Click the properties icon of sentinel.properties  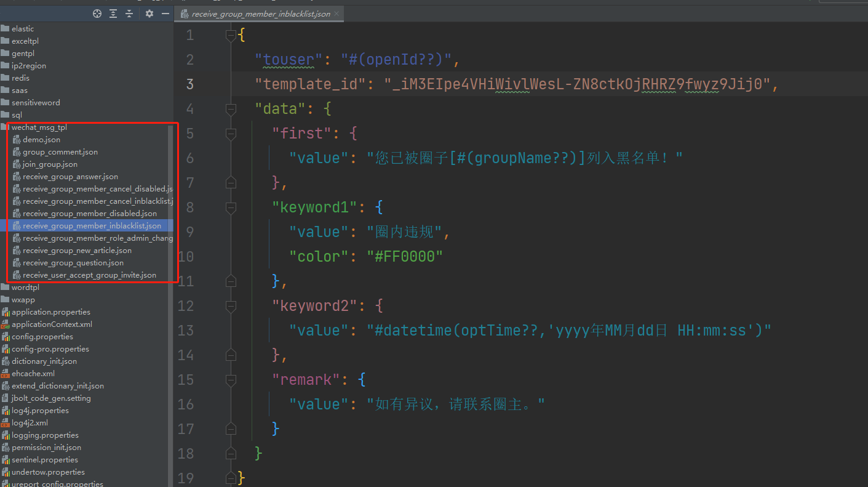click(x=6, y=460)
